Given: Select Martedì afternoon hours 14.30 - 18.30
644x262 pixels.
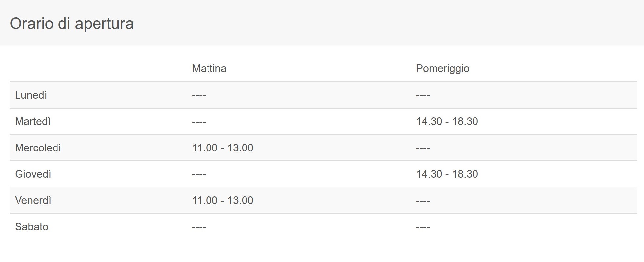Looking at the screenshot, I should [x=447, y=121].
